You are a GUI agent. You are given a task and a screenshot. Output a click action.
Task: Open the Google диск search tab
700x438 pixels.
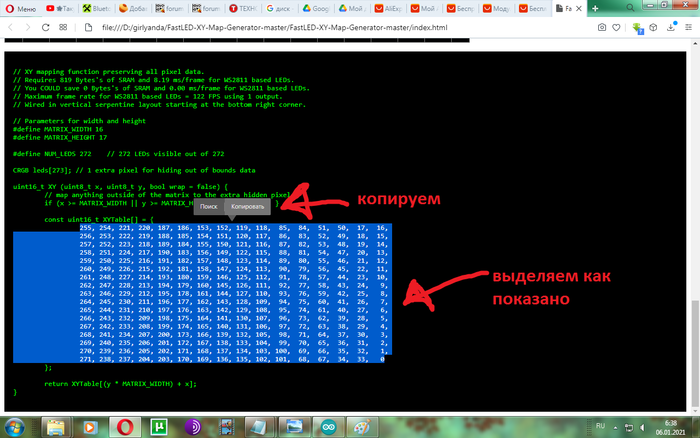279,8
